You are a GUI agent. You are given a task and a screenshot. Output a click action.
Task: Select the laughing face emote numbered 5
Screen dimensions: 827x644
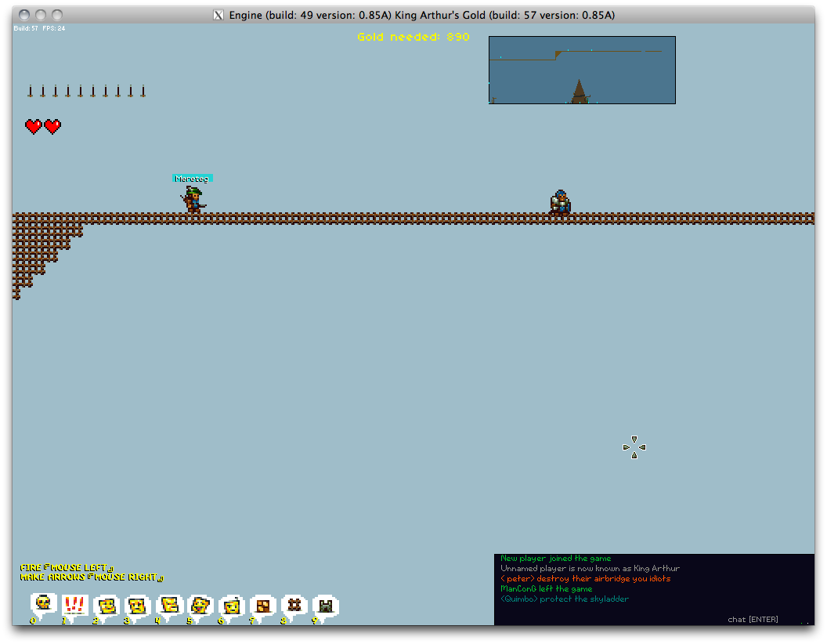click(200, 605)
